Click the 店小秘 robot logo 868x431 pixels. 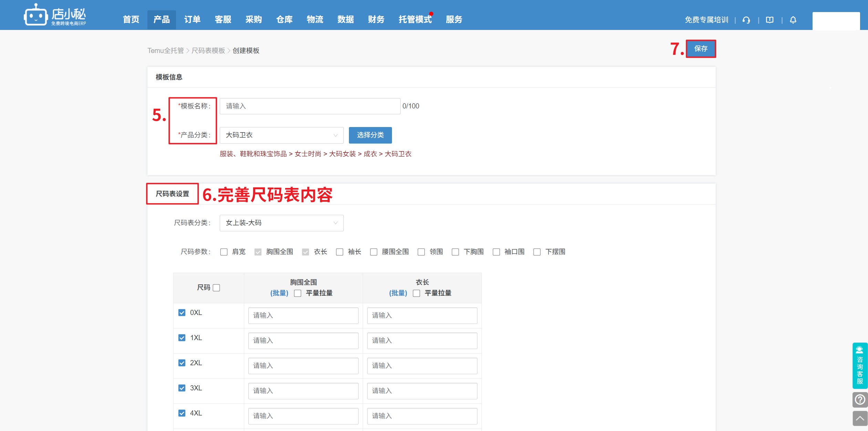point(35,15)
